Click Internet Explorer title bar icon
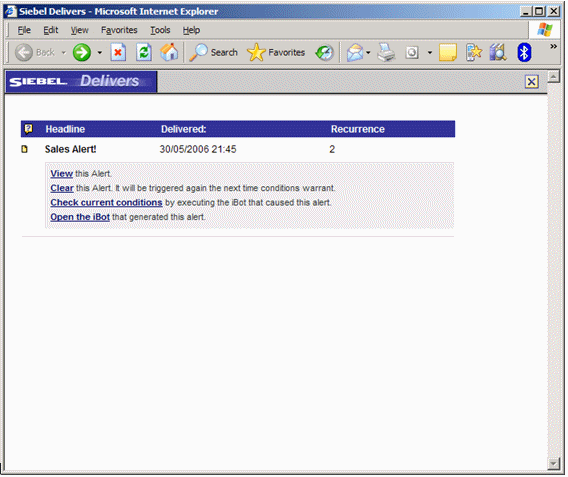Viewport: 568px width, 477px height. 11,11
